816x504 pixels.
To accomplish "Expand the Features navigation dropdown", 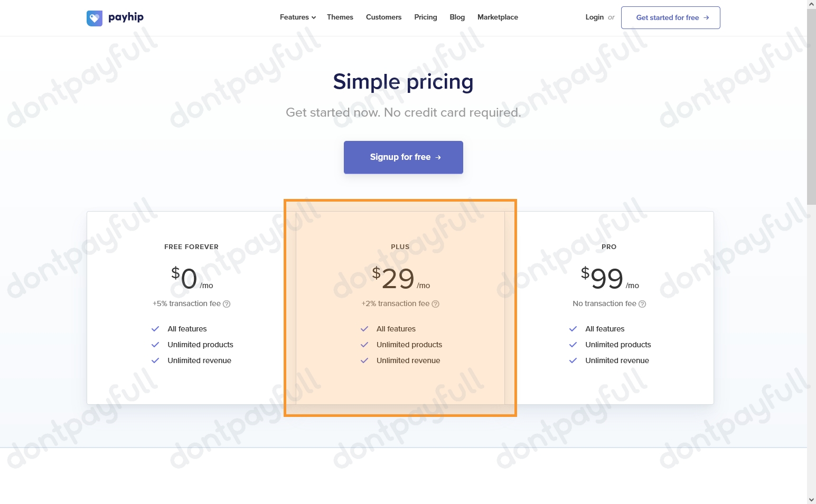I will click(297, 17).
